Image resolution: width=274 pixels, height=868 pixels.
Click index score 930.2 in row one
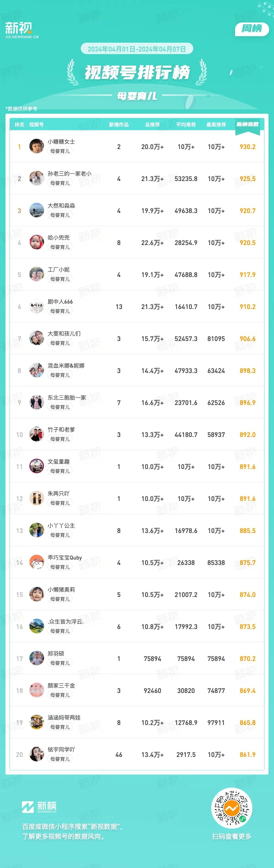click(x=248, y=147)
